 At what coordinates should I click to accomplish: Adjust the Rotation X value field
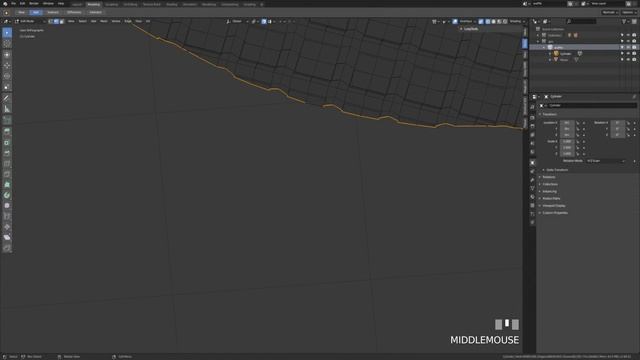tap(618, 122)
